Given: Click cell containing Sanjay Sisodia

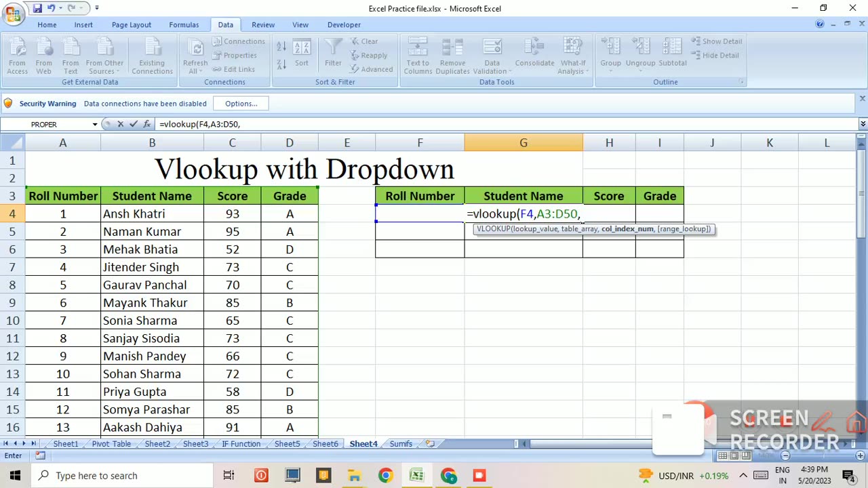Looking at the screenshot, I should [152, 338].
